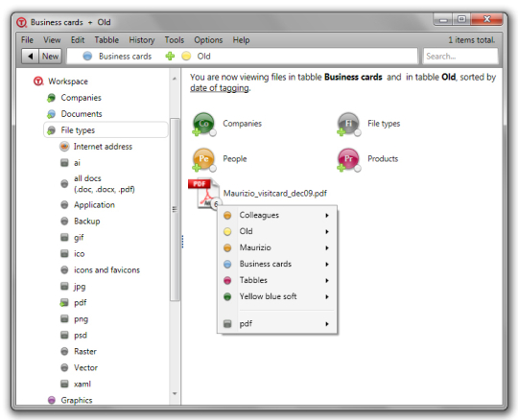Choose Colleagues entry in context menu
Viewport: 518px width, 420px height.
[277, 216]
